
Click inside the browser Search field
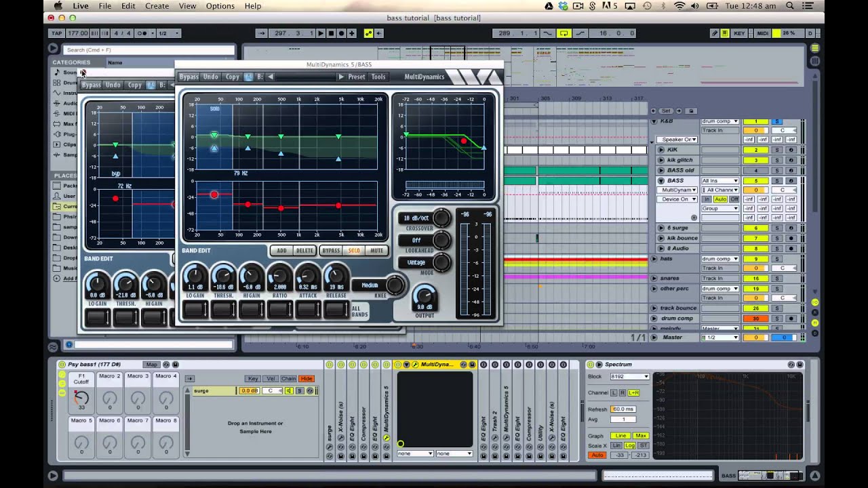tap(149, 49)
